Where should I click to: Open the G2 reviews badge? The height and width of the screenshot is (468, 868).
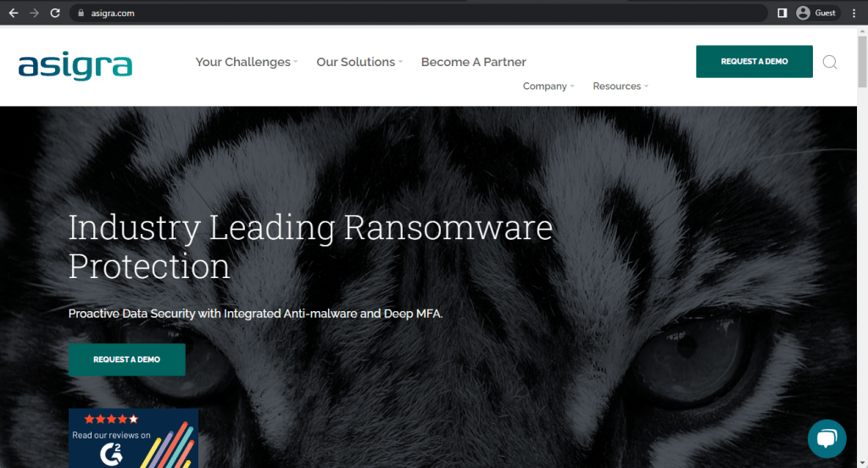point(133,438)
